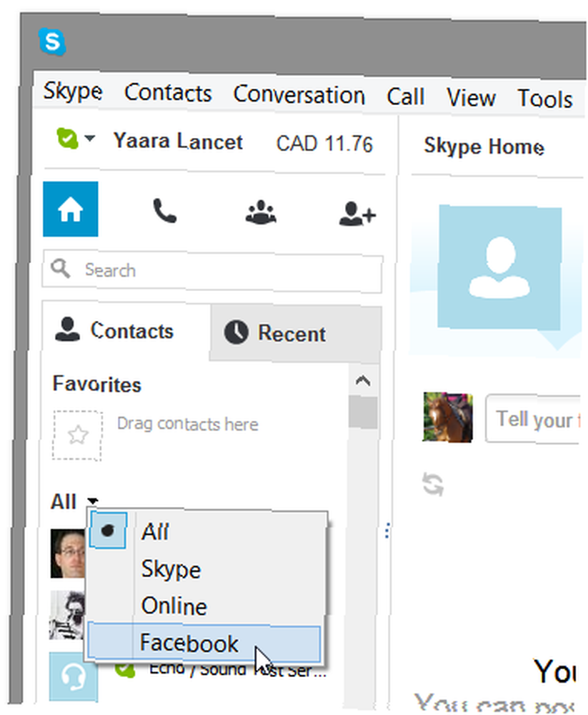Select Skype in the filter dropdown
The image size is (588, 715).
(x=171, y=569)
